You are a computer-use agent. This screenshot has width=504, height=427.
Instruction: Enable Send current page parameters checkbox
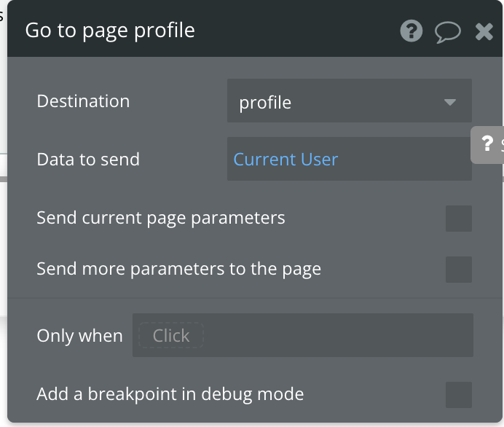459,219
